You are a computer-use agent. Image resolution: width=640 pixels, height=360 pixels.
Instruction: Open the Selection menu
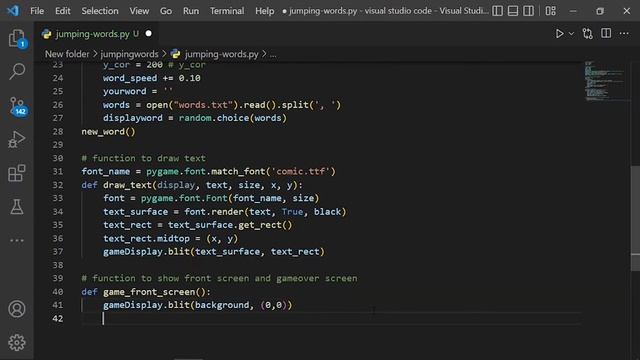pyautogui.click(x=100, y=11)
